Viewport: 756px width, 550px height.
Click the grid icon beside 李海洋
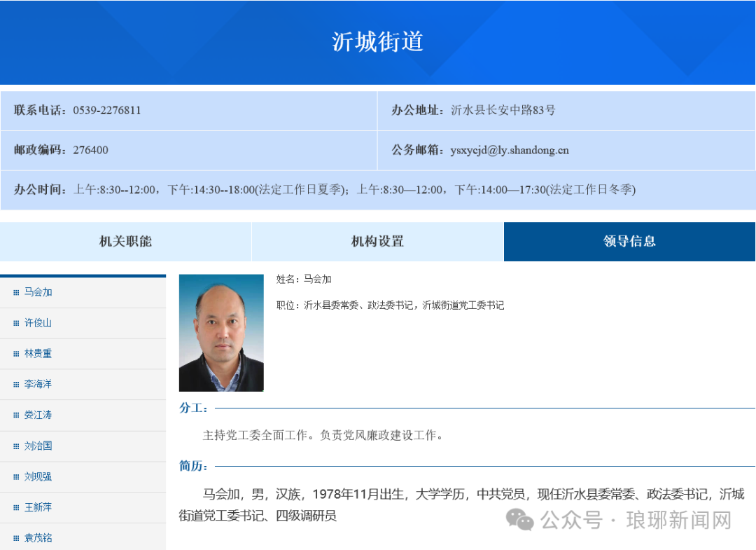(x=16, y=385)
